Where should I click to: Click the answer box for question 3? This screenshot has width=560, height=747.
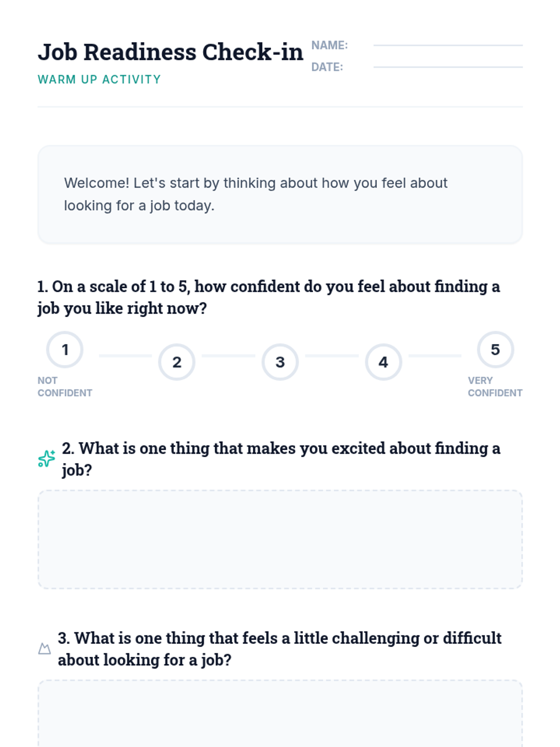pyautogui.click(x=280, y=713)
